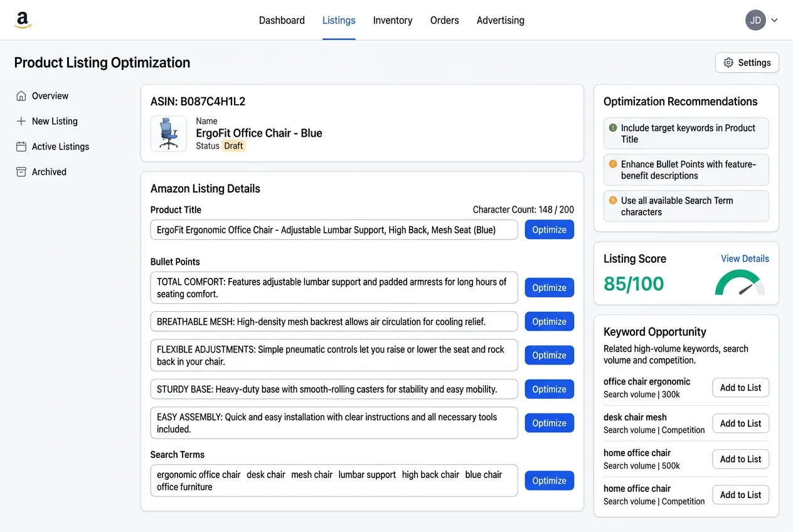Expand the profile dropdown chevron

pyautogui.click(x=774, y=19)
